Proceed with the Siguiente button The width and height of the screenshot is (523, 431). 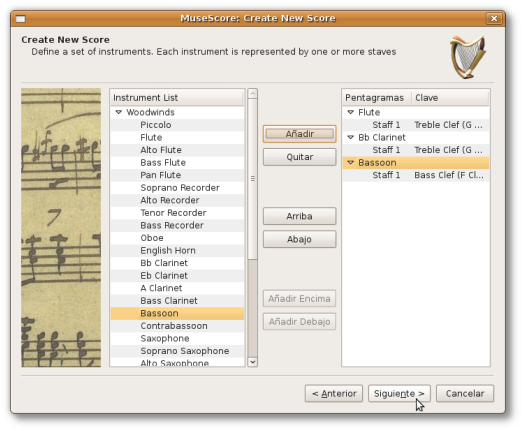pos(399,394)
